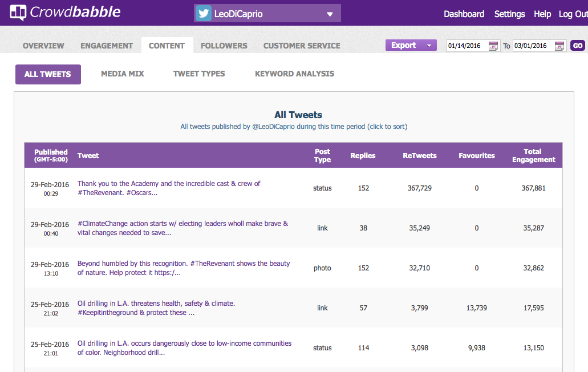Click the replies value 114

(363, 348)
